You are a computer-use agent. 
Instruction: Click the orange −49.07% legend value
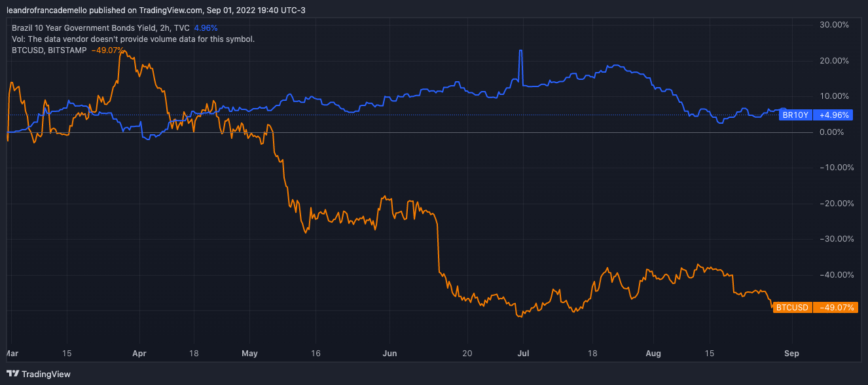(107, 49)
